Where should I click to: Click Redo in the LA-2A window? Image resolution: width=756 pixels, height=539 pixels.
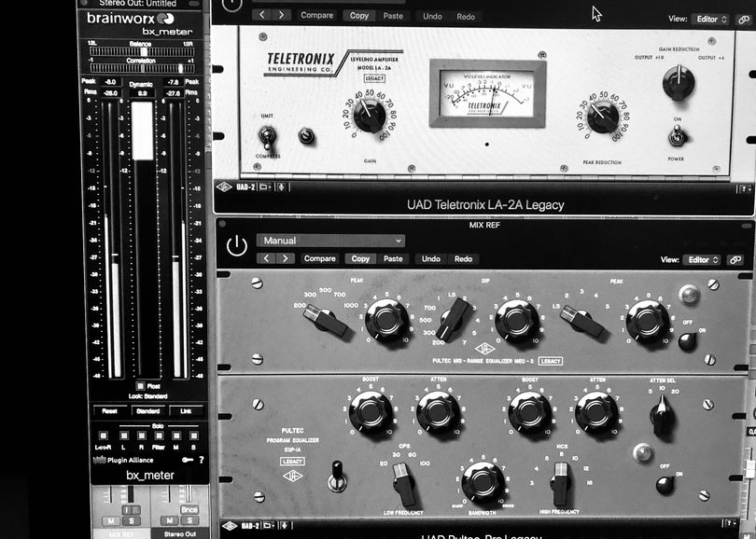466,17
